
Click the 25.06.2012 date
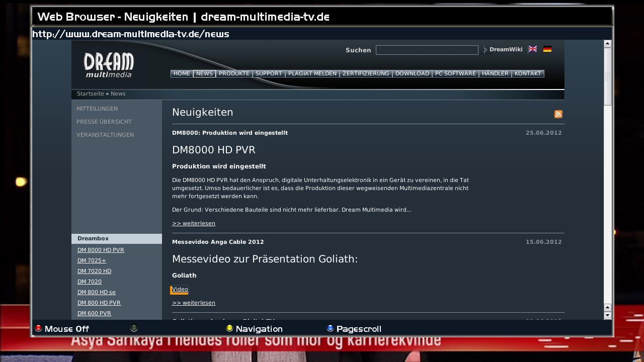click(544, 133)
